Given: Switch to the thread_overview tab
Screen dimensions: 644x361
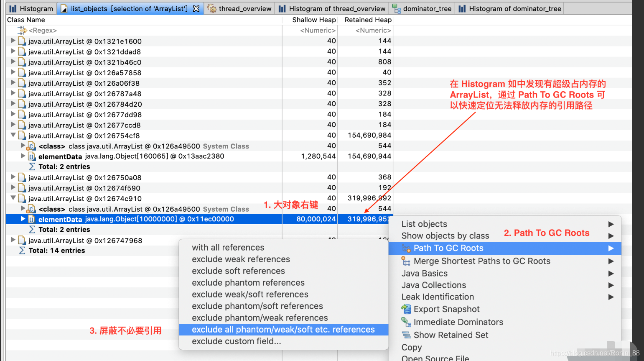Looking at the screenshot, I should [239, 8].
